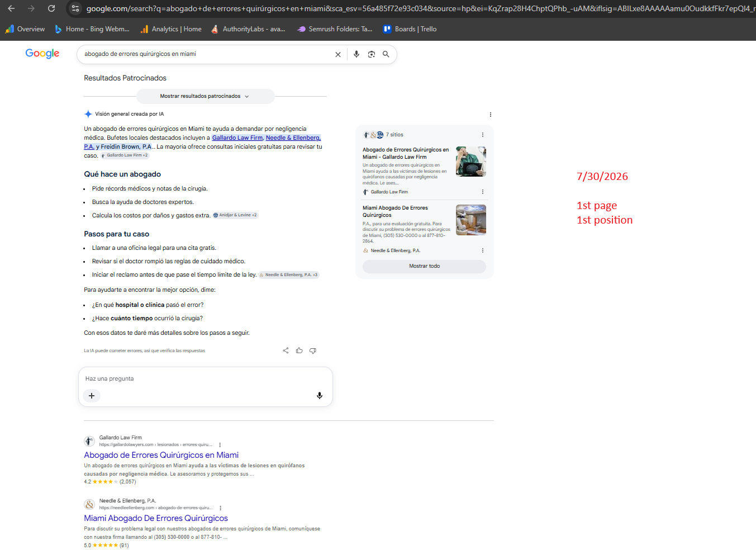This screenshot has height=550, width=756.
Task: Open options for Needle & Ellenberg source card
Action: [483, 250]
